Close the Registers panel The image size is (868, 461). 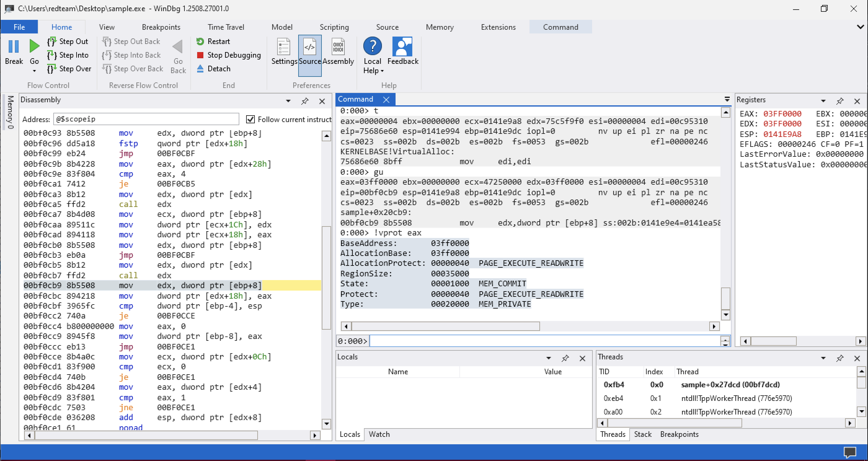pos(857,101)
